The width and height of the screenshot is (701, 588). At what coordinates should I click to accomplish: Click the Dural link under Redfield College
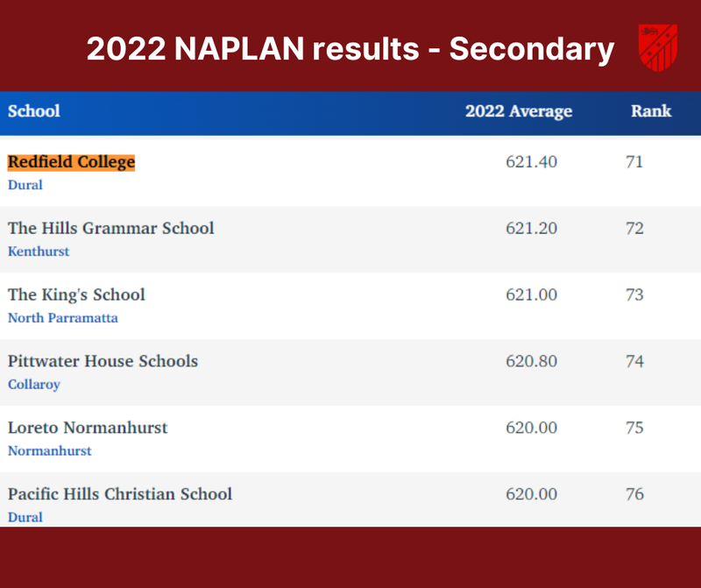click(25, 185)
